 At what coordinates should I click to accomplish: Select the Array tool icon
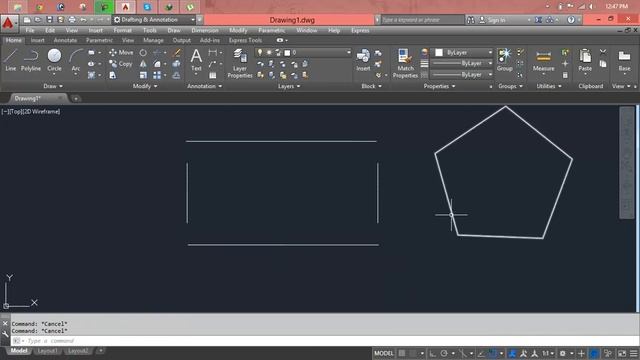[157, 76]
